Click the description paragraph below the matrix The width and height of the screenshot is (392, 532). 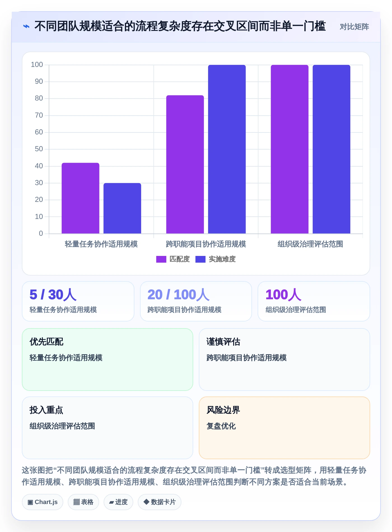pos(194,476)
